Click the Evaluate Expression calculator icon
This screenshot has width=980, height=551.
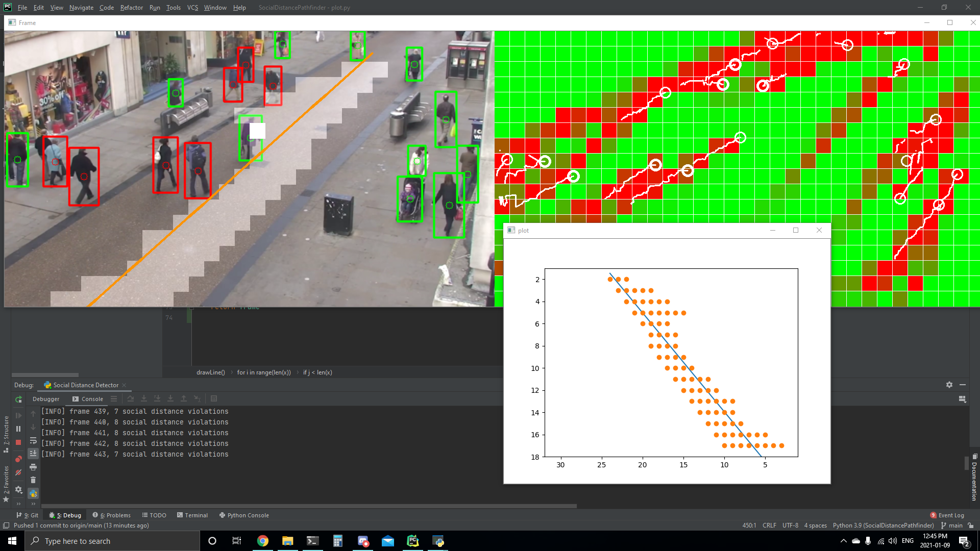214,399
